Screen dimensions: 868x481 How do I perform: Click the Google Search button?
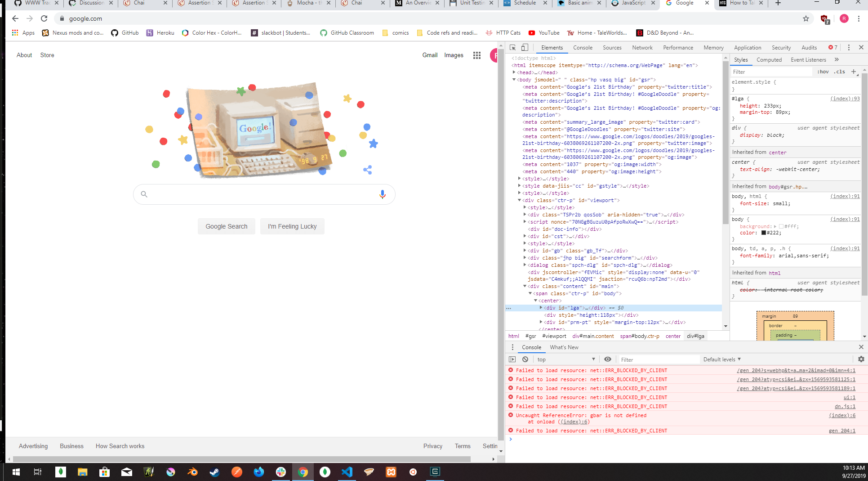pyautogui.click(x=226, y=226)
